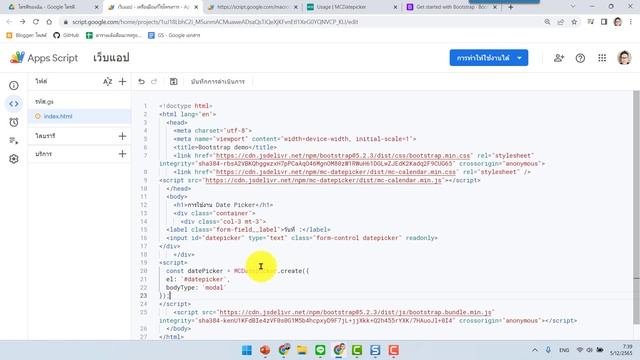Viewport: 640px width, 360px height.
Task: Open the share project add-person icon
Action: [x=559, y=58]
